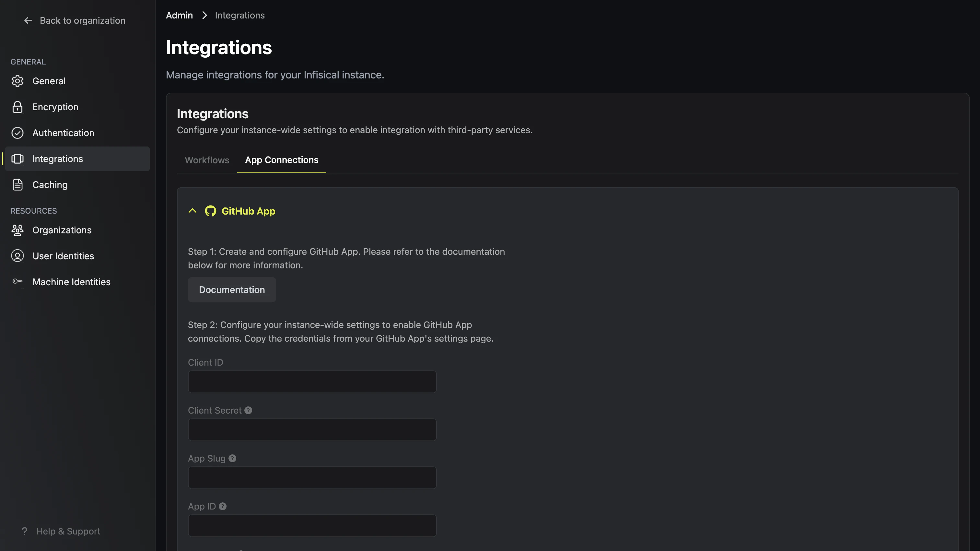Screen dimensions: 980x551
Task: Click the breadcrumb separator chevron
Action: tap(205, 15)
